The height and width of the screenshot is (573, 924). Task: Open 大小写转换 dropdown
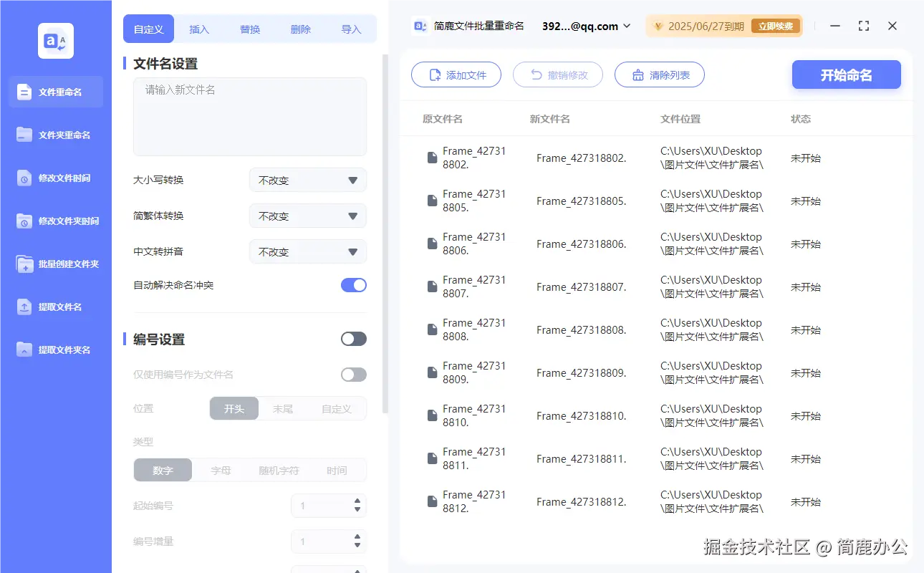pos(308,180)
